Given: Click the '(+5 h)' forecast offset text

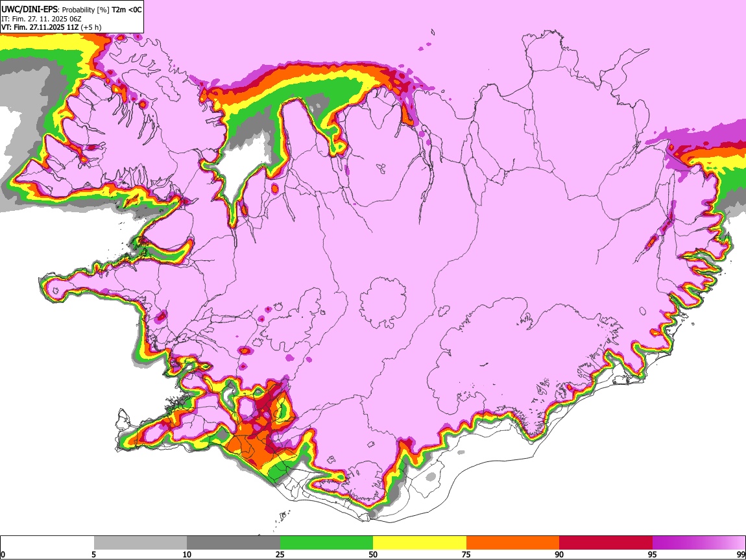Looking at the screenshot, I should [91, 28].
